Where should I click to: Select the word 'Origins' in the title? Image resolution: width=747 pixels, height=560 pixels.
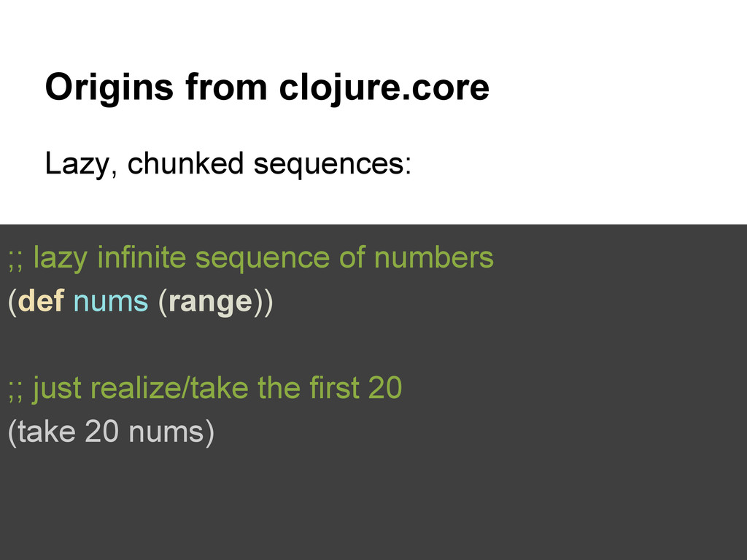pos(109,88)
